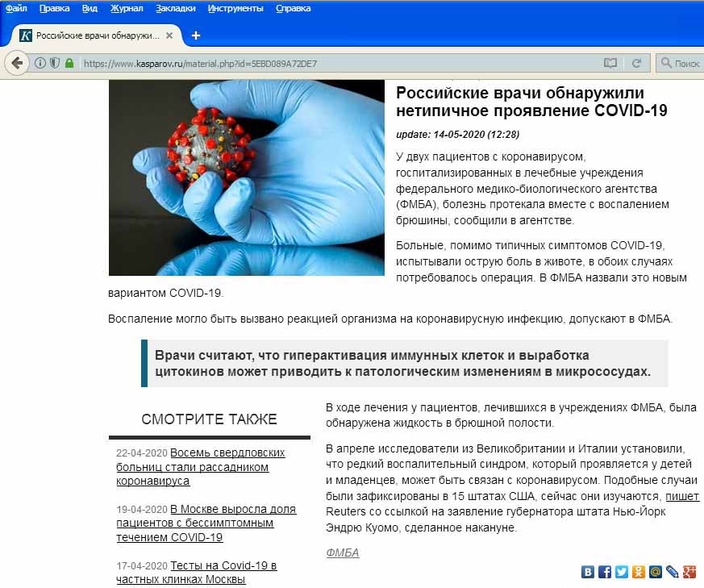
Task: Click the date "update: 14-05-2020 (12:28)"
Action: [457, 135]
